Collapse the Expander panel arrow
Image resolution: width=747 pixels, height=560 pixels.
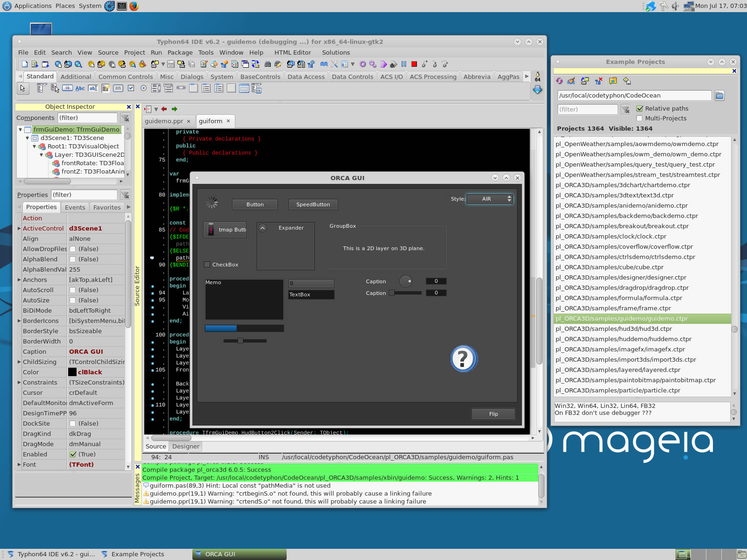click(263, 228)
